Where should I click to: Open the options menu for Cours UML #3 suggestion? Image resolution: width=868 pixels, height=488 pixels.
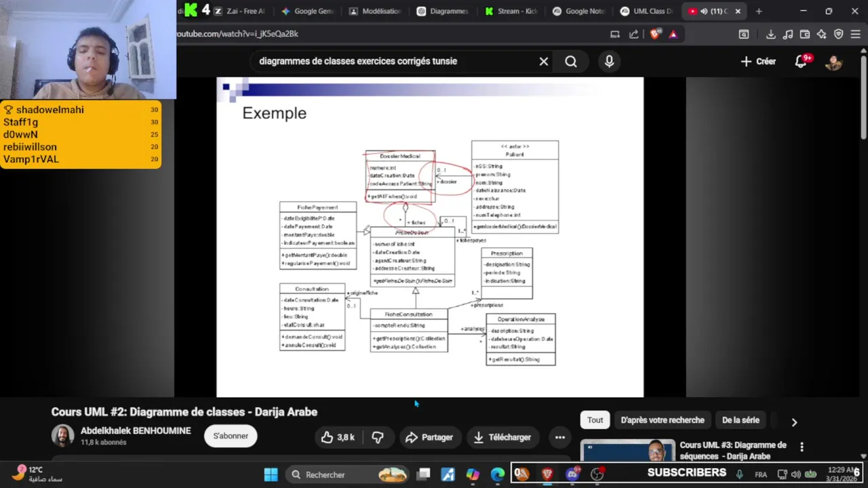[802, 447]
